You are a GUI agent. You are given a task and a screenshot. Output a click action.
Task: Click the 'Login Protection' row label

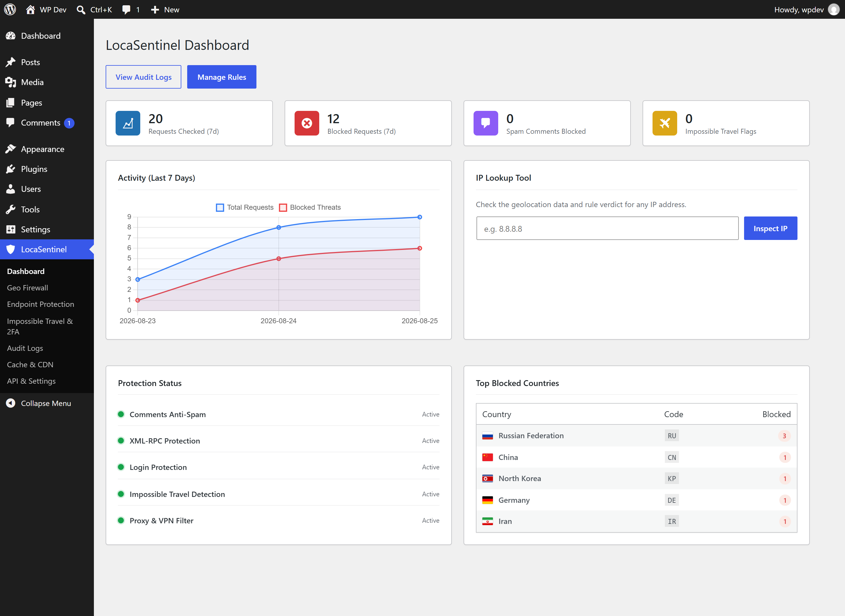click(158, 467)
